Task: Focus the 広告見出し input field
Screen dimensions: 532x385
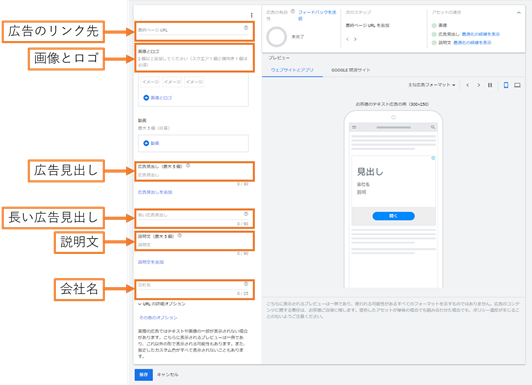Action: 193,175
